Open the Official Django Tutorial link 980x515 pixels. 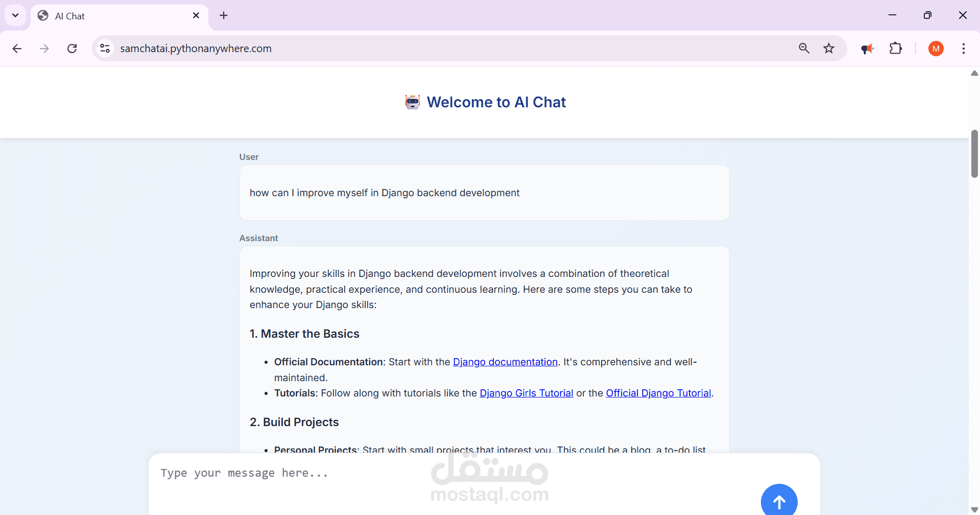(x=658, y=393)
